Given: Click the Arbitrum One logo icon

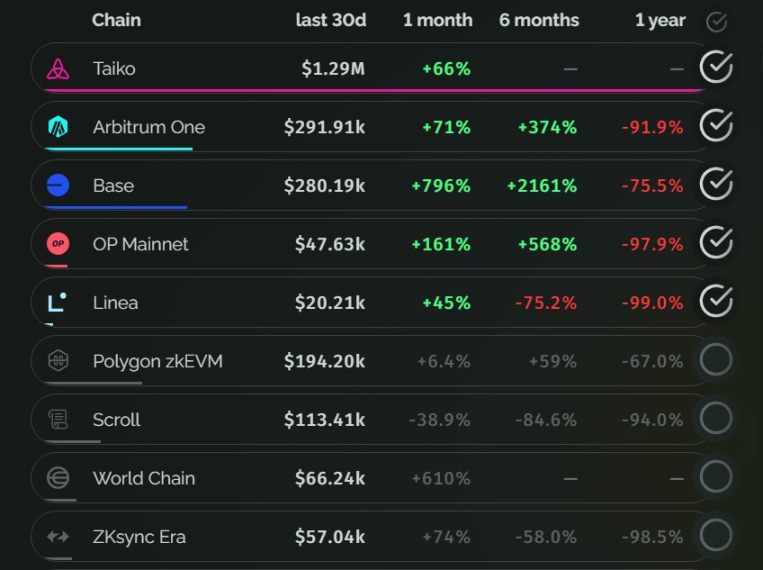Looking at the screenshot, I should click(58, 127).
